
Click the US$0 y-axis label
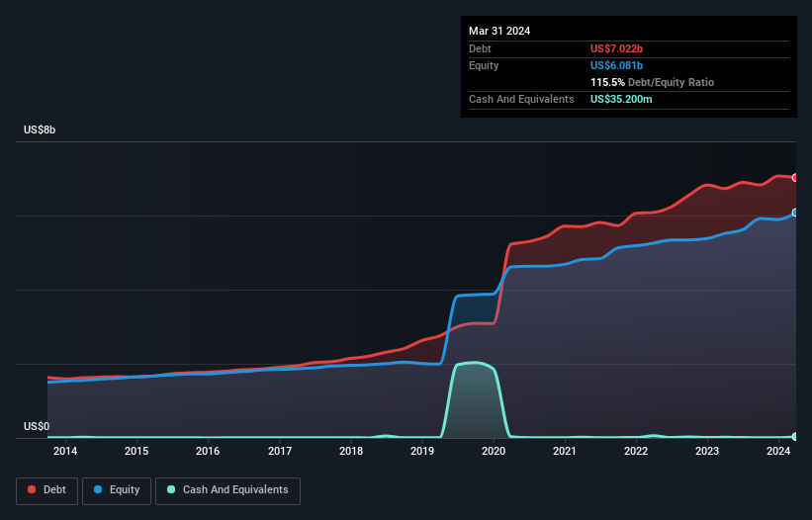(37, 426)
